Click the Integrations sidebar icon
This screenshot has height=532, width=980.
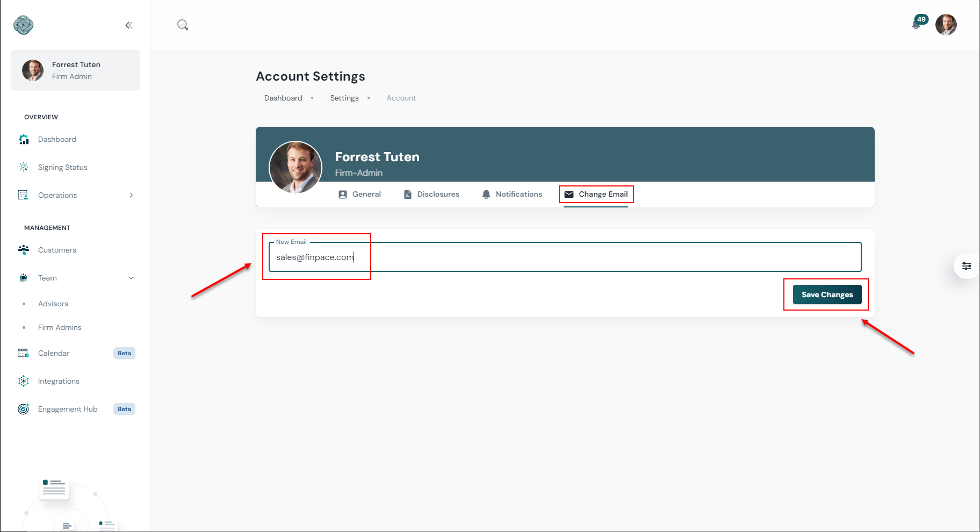24,381
